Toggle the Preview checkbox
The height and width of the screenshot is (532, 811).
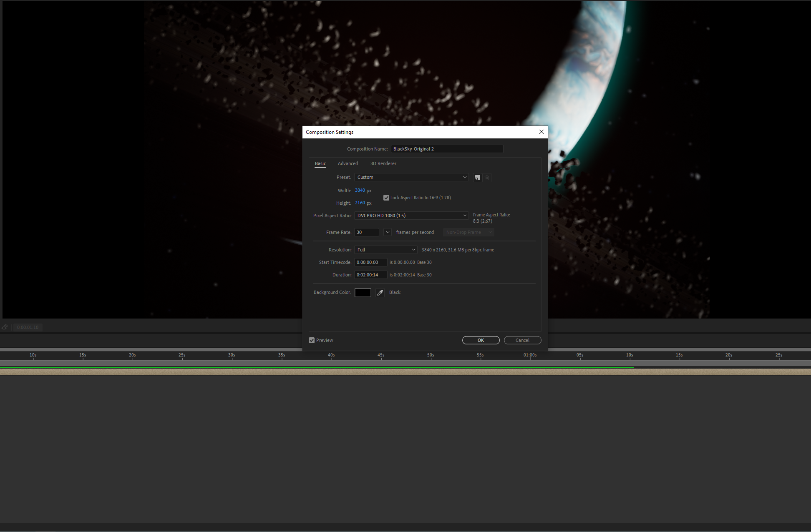tap(312, 340)
